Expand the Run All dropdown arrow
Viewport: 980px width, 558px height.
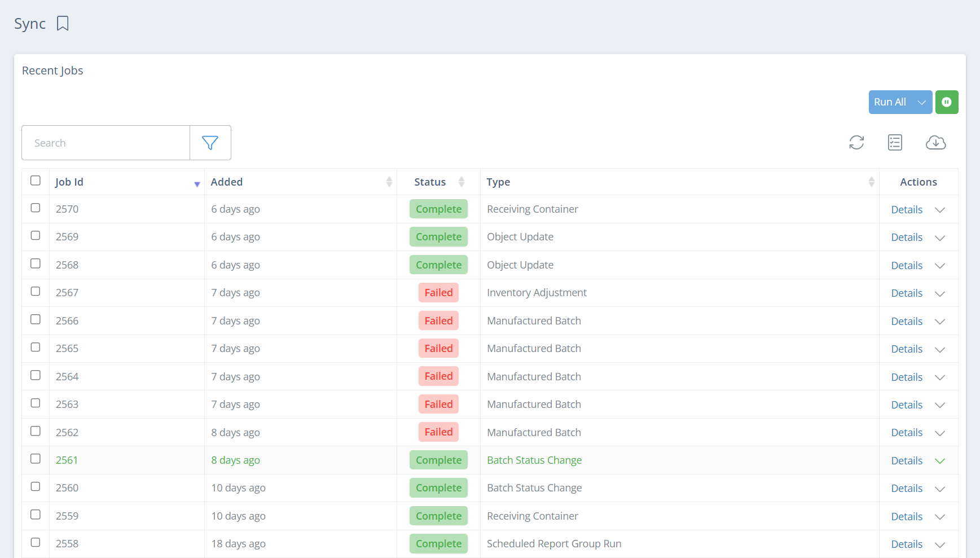click(921, 102)
